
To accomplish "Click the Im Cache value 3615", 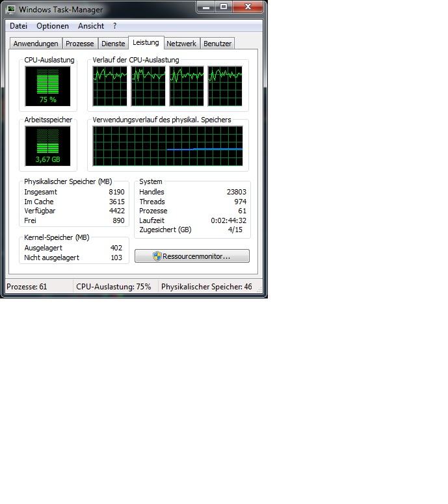I will (x=116, y=202).
